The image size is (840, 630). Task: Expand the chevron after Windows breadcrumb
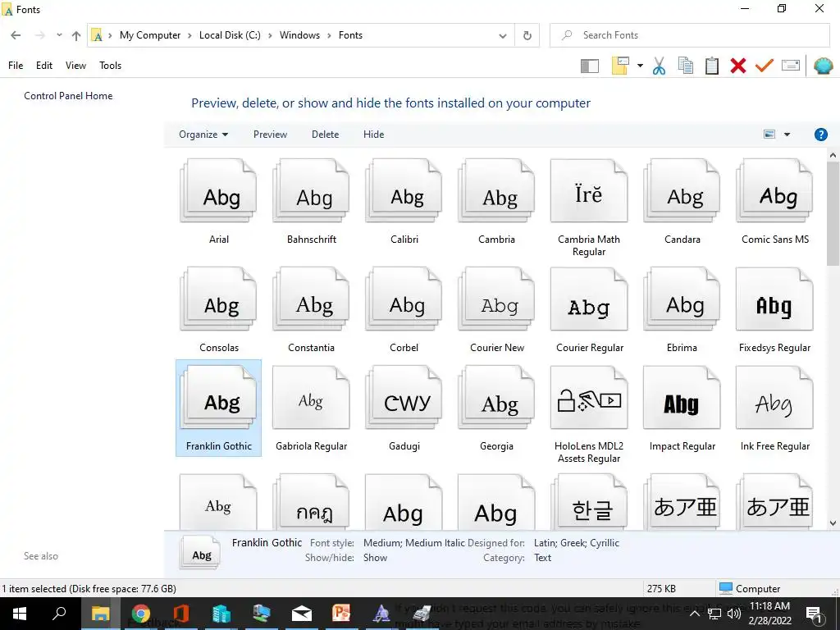tap(330, 35)
